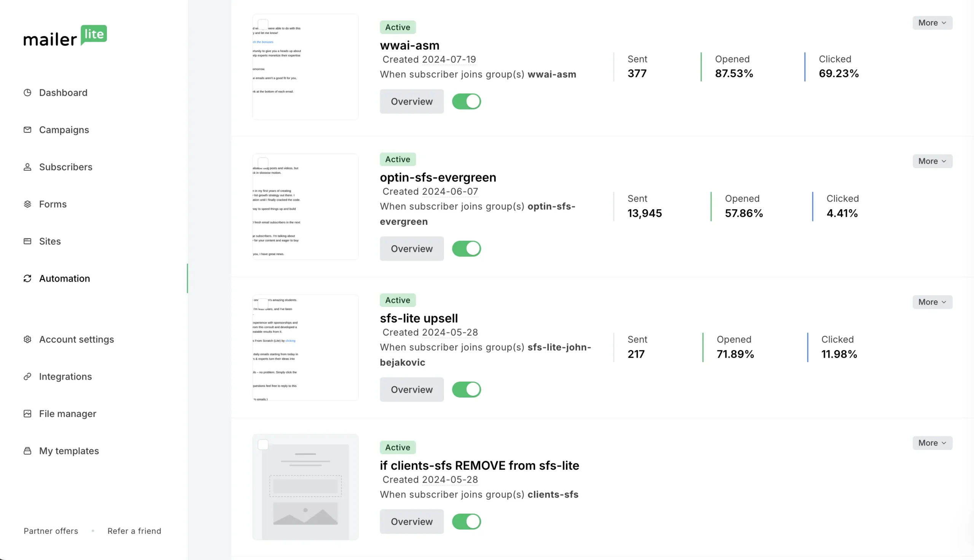Click Overview for sfs-lite upsell
Viewport: 974px width, 560px height.
(412, 390)
